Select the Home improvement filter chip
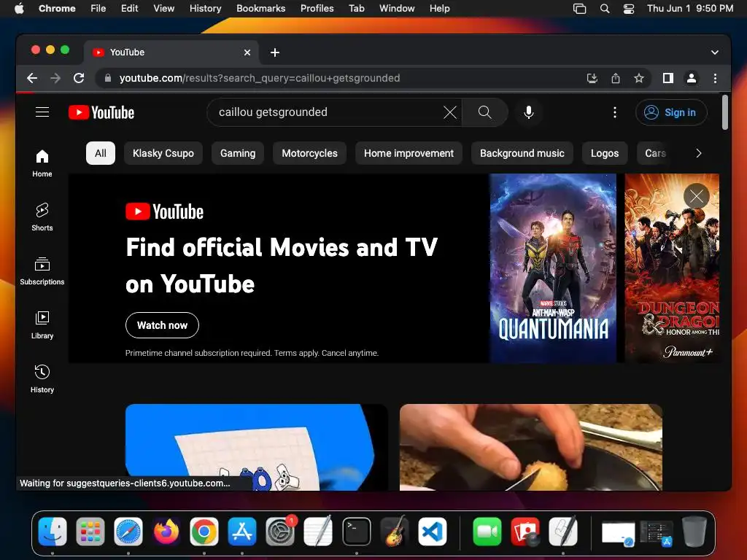Viewport: 747px width, 560px height. [409, 153]
